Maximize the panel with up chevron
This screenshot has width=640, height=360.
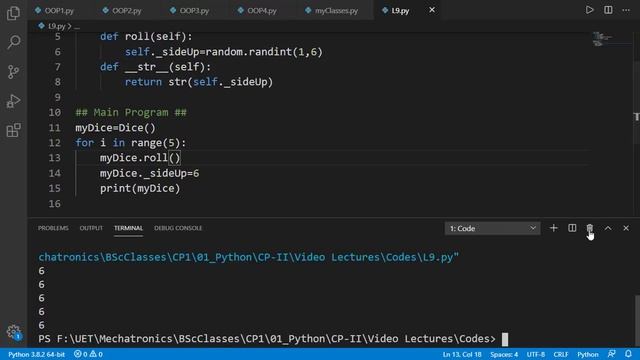click(608, 228)
